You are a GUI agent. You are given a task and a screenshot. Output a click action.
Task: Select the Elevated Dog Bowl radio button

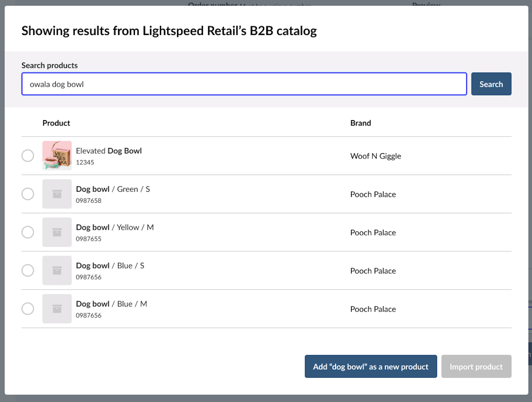click(x=28, y=156)
